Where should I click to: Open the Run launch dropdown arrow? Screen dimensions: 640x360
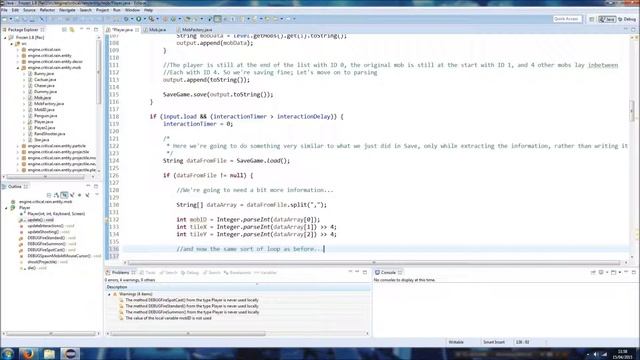144,19
